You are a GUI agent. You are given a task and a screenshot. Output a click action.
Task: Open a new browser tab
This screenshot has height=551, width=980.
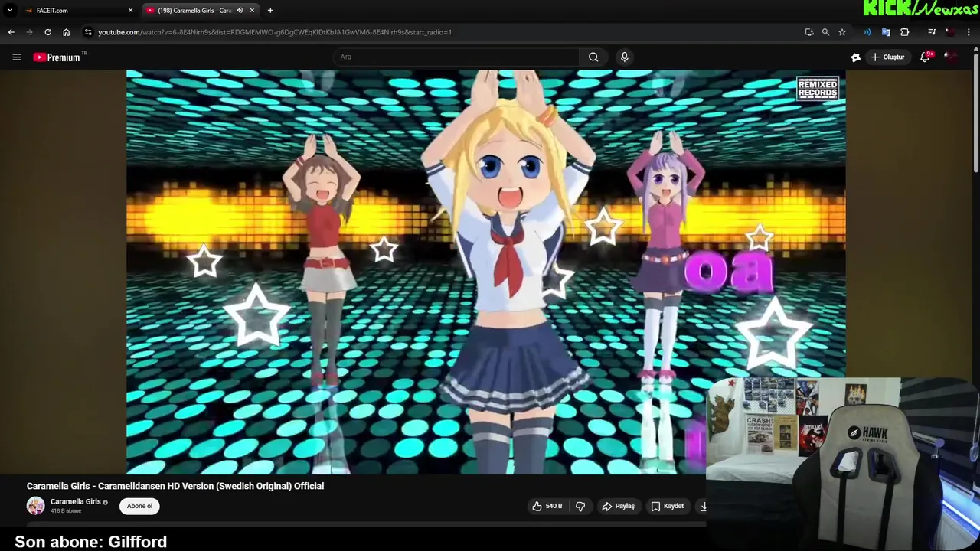click(x=270, y=11)
